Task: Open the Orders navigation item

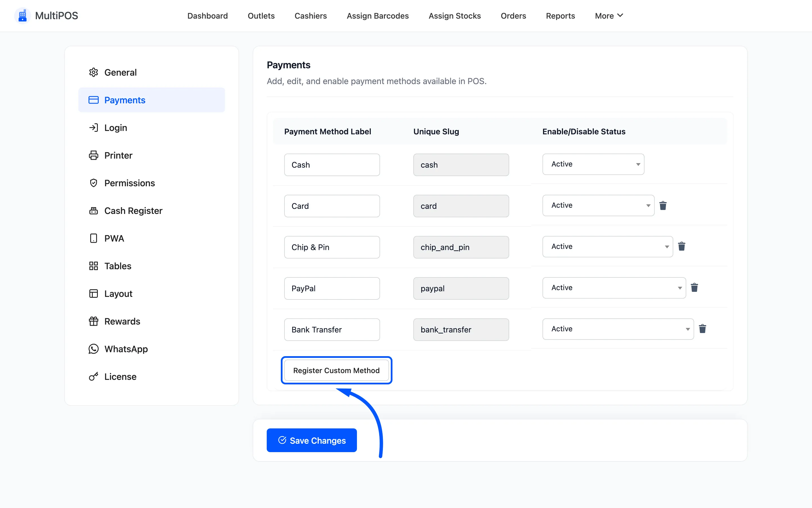Action: click(513, 16)
